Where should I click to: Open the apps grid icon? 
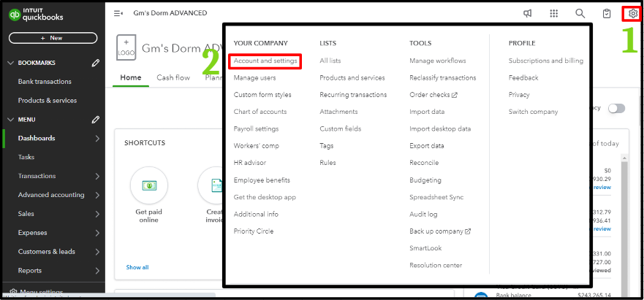[x=554, y=13]
